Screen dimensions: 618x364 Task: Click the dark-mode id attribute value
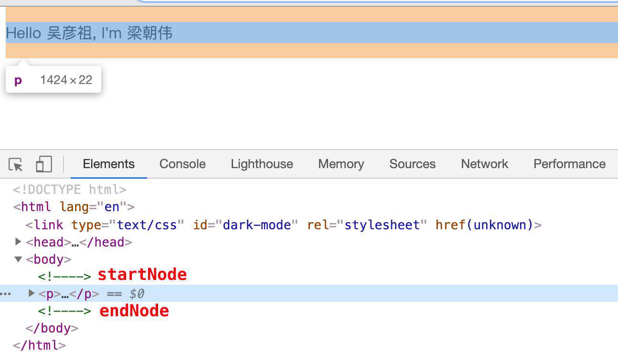point(257,225)
